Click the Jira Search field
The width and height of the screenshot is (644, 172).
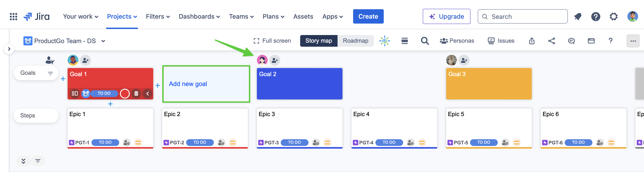tap(523, 17)
